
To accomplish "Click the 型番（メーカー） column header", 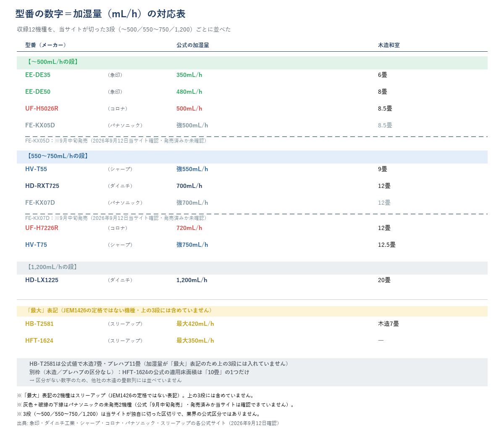I will click(46, 45).
